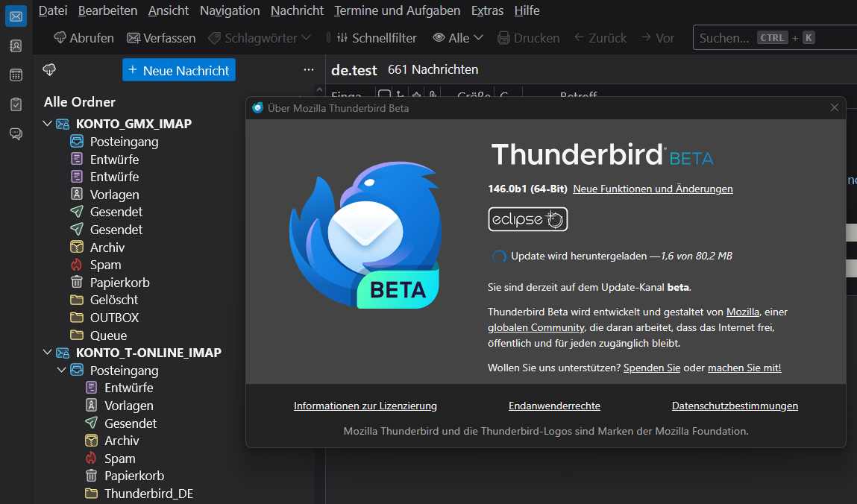Click Zurück to go back
This screenshot has height=504, width=857.
(x=600, y=38)
